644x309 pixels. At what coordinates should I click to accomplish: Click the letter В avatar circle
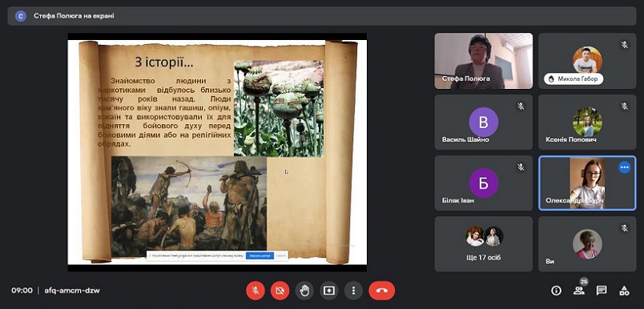click(x=484, y=122)
